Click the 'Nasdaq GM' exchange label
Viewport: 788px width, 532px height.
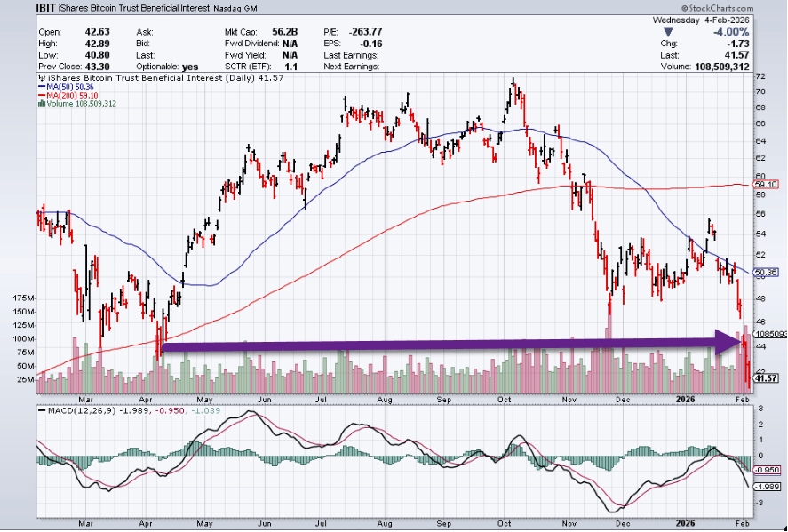235,9
